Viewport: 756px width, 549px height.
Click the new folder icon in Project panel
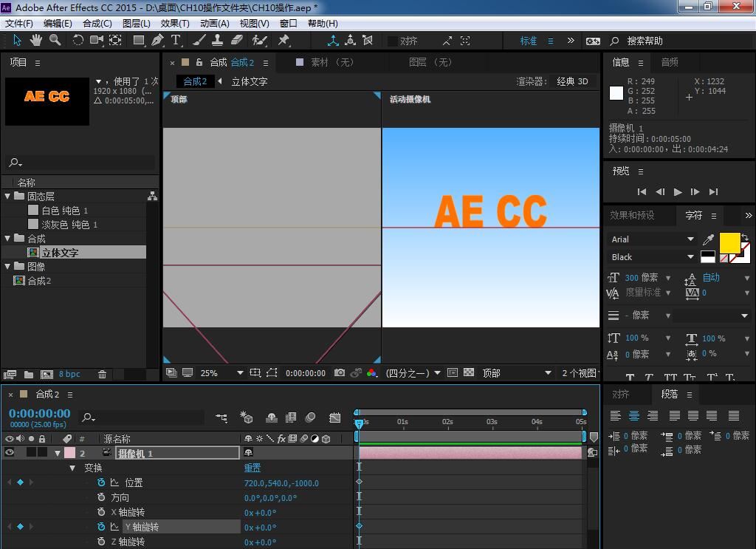pyautogui.click(x=29, y=375)
